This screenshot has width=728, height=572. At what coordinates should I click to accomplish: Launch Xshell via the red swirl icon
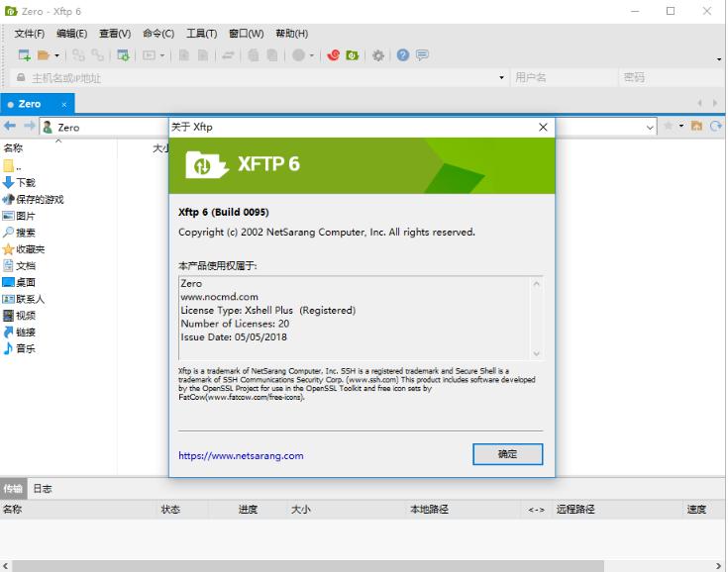[333, 55]
